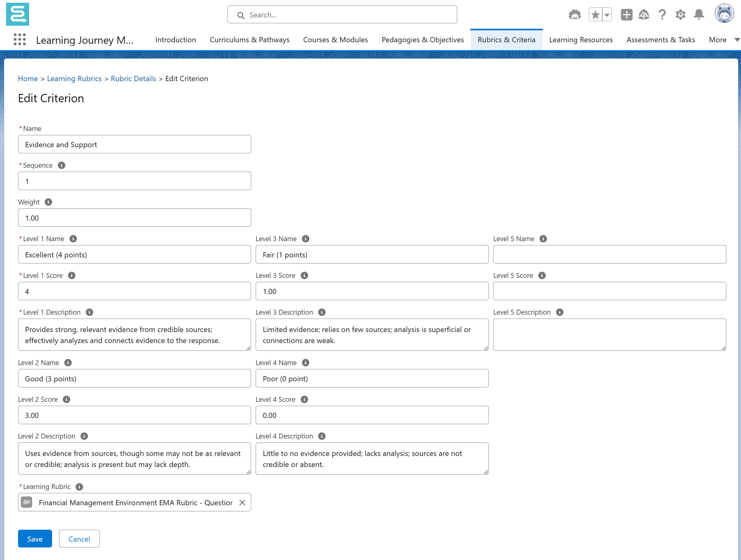Show info tooltip for Weight field
The height and width of the screenshot is (560, 741).
pos(48,202)
